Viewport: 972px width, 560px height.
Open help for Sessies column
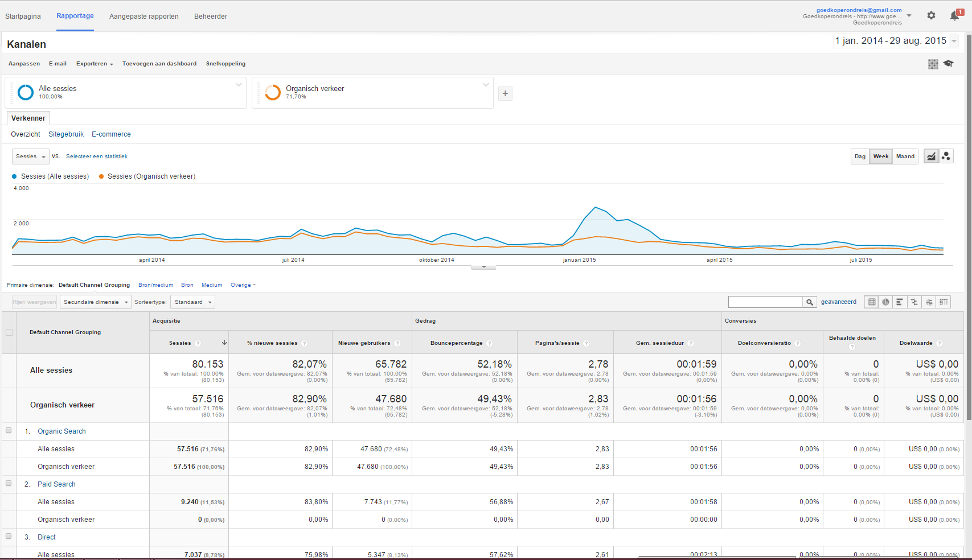point(198,343)
